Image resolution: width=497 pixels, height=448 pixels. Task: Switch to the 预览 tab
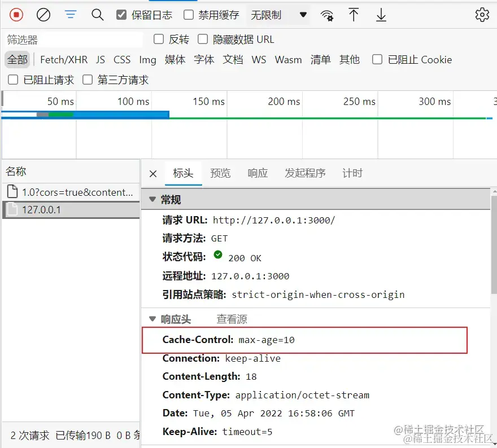(220, 173)
